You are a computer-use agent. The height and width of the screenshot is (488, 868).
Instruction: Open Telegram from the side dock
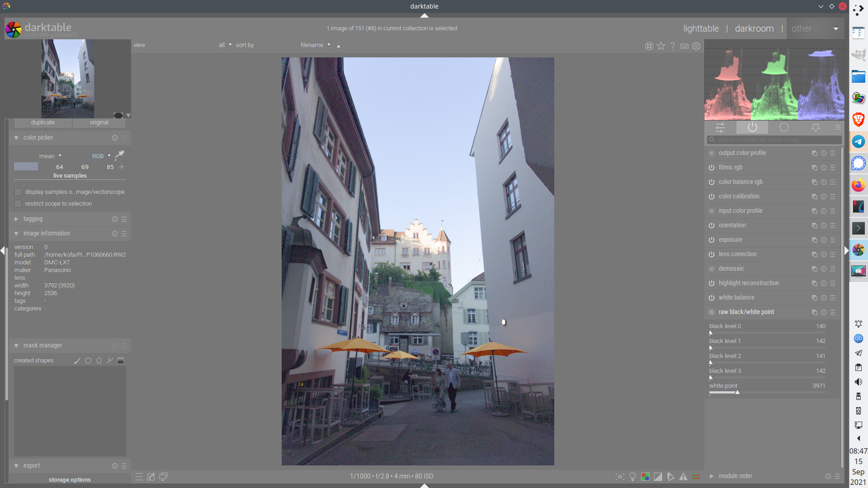tap(858, 141)
